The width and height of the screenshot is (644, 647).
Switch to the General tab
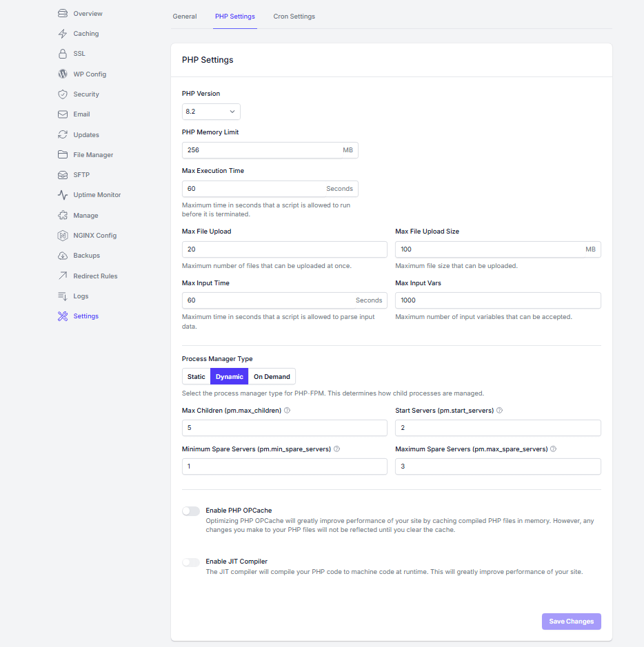pos(185,17)
